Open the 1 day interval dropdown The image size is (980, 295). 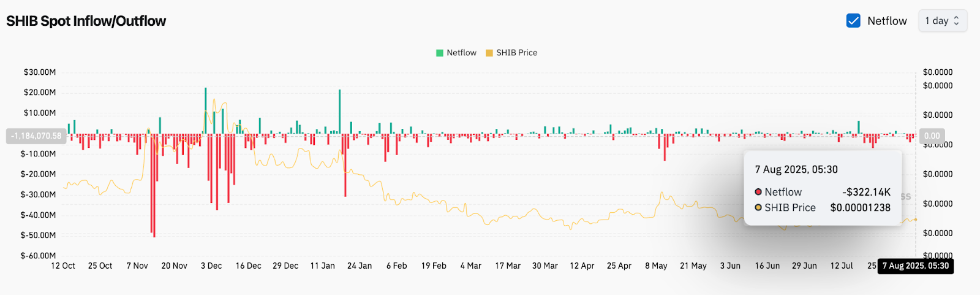(x=942, y=21)
